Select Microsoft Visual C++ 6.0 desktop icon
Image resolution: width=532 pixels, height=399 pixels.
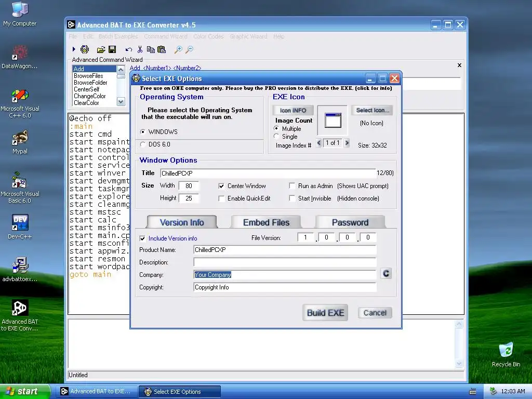pos(20,103)
